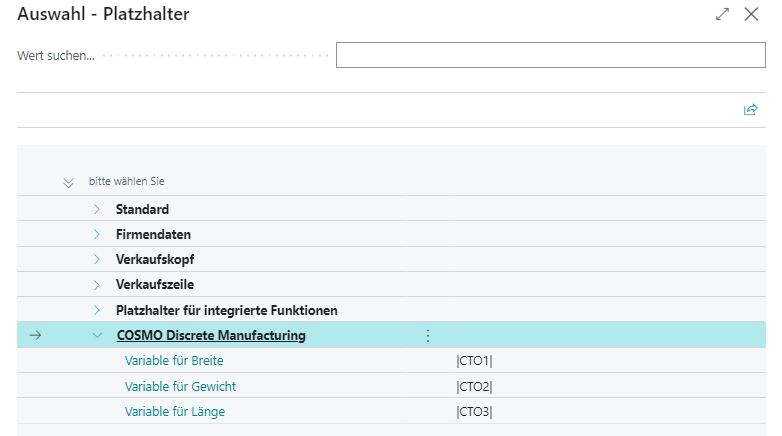Click the Firmendaten row label
Image resolution: width=782 pixels, height=436 pixels.
tap(153, 234)
